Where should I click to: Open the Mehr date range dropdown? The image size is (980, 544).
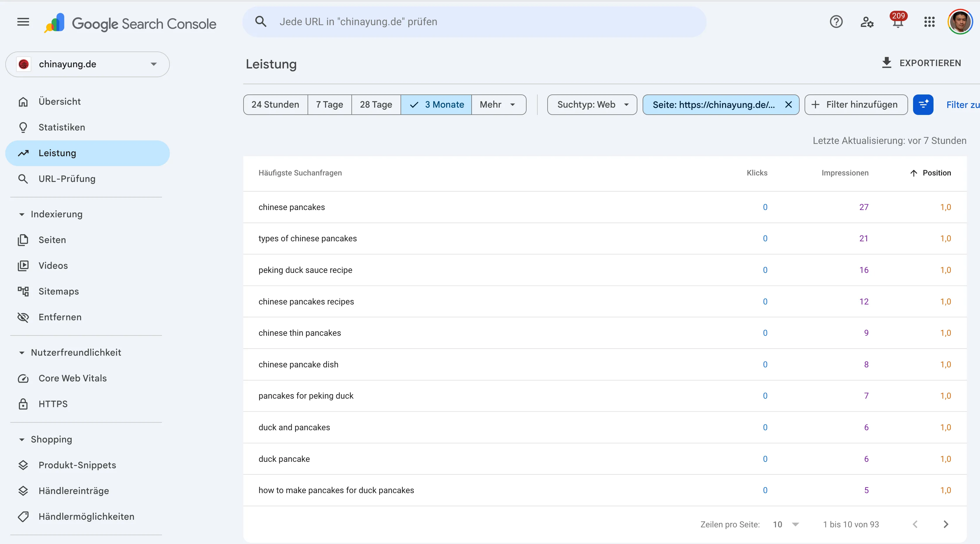(498, 105)
